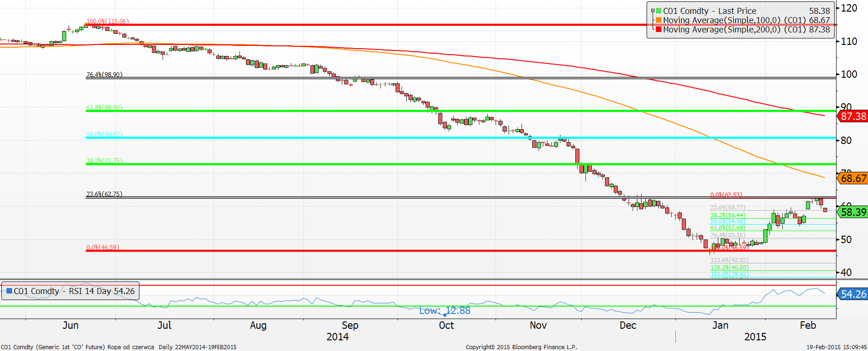Click the 2014 year label

pyautogui.click(x=338, y=337)
